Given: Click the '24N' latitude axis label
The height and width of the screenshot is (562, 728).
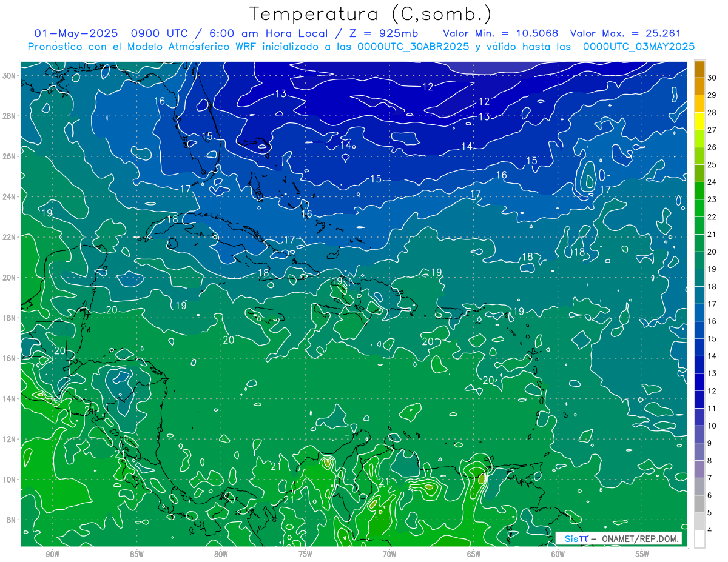Looking at the screenshot, I should 9,196.
